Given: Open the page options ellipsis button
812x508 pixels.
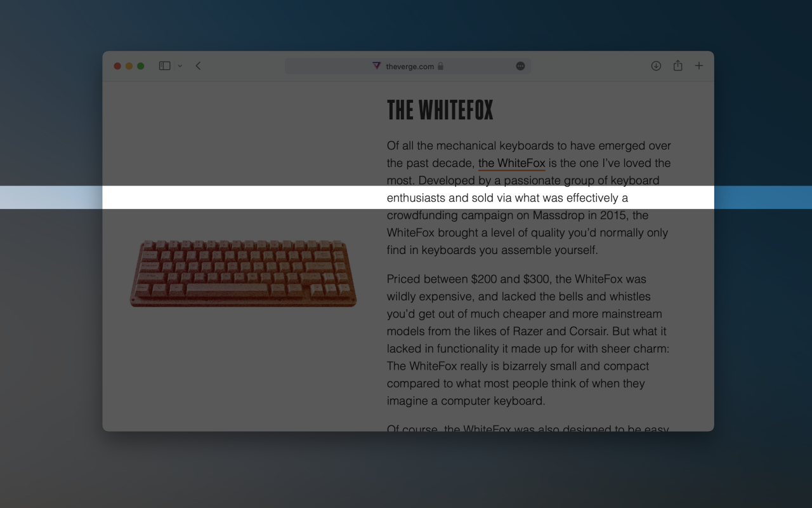Looking at the screenshot, I should click(x=520, y=66).
